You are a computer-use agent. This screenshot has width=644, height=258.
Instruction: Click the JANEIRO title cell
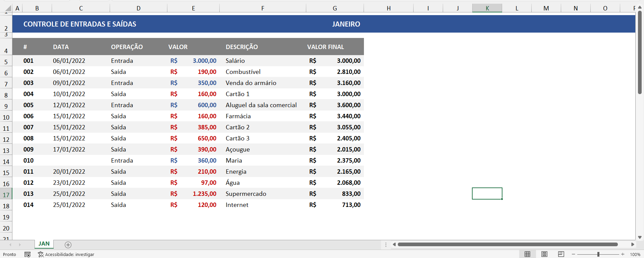[x=346, y=24]
